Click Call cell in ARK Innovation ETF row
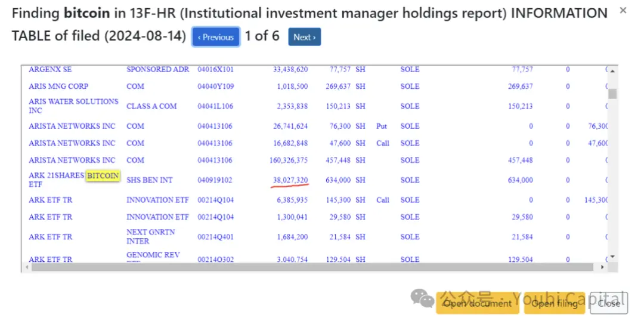 click(x=382, y=200)
